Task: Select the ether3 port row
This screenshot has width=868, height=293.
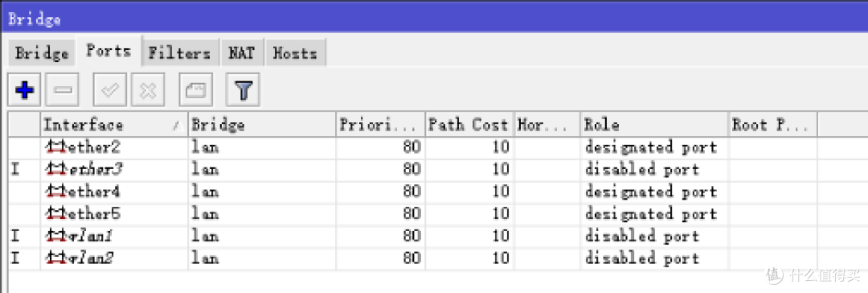Action: pyautogui.click(x=412, y=170)
